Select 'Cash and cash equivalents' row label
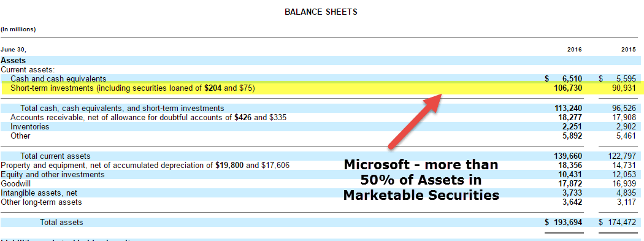This screenshot has height=241, width=644. pos(58,79)
